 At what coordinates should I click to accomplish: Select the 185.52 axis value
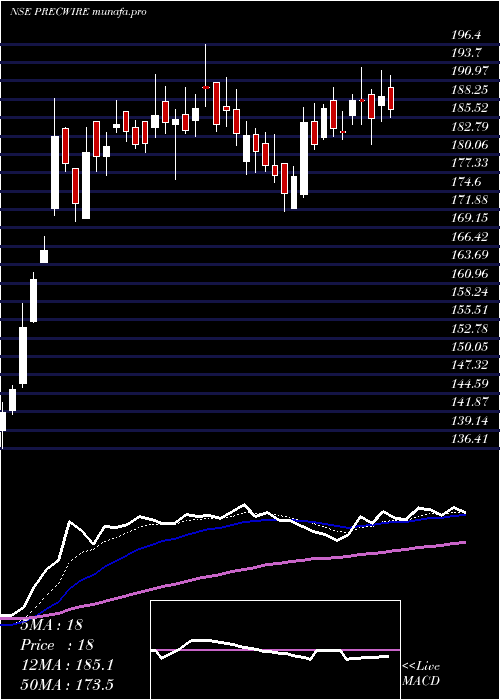(468, 108)
